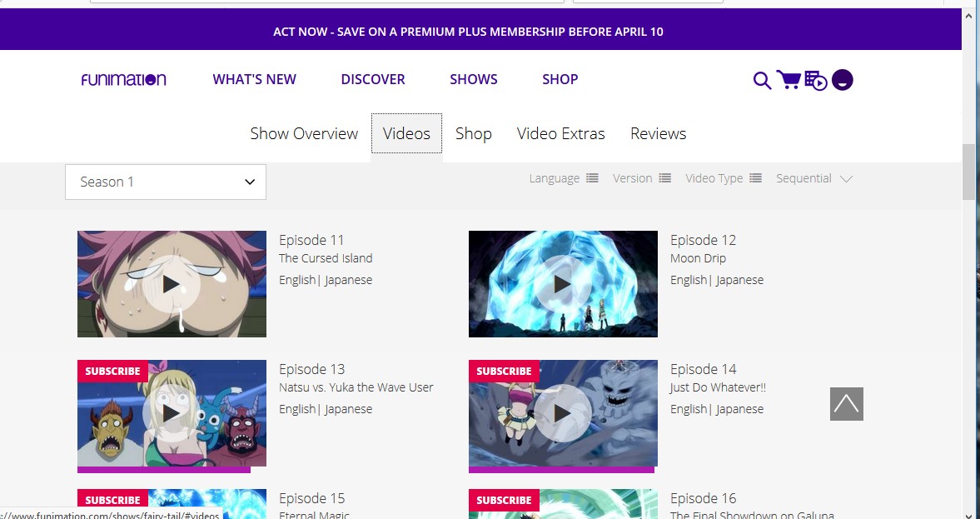Open the user profile avatar icon
Screen dimensions: 980x519
point(843,80)
